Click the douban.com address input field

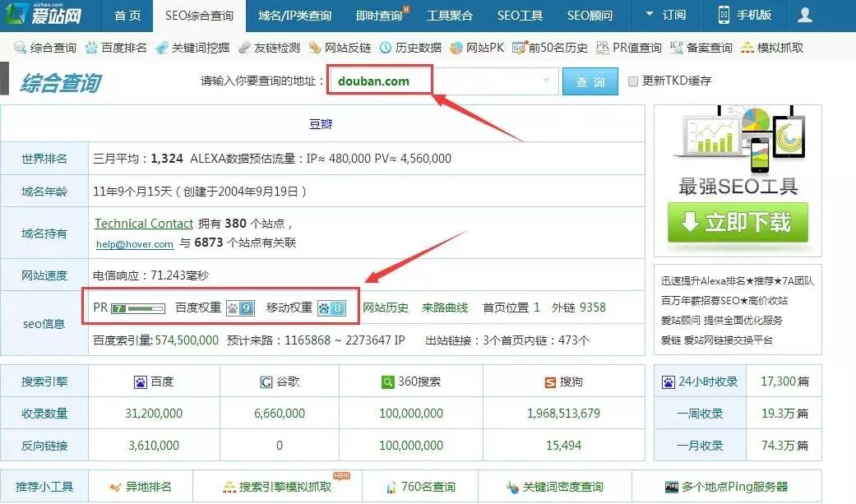pos(445,81)
